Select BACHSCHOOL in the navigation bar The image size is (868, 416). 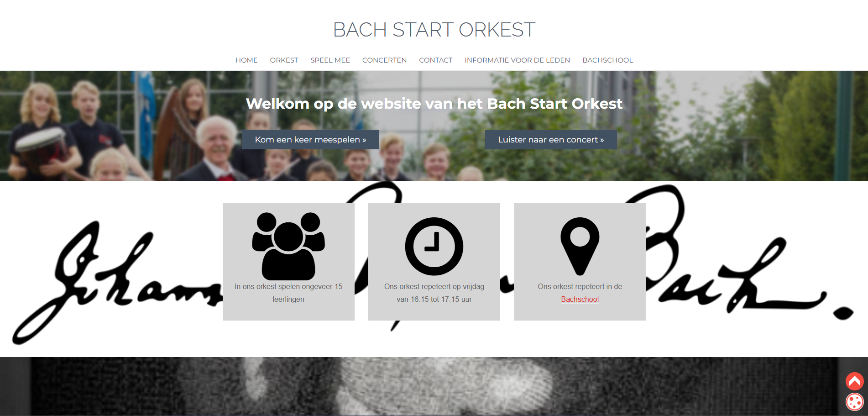pyautogui.click(x=608, y=60)
